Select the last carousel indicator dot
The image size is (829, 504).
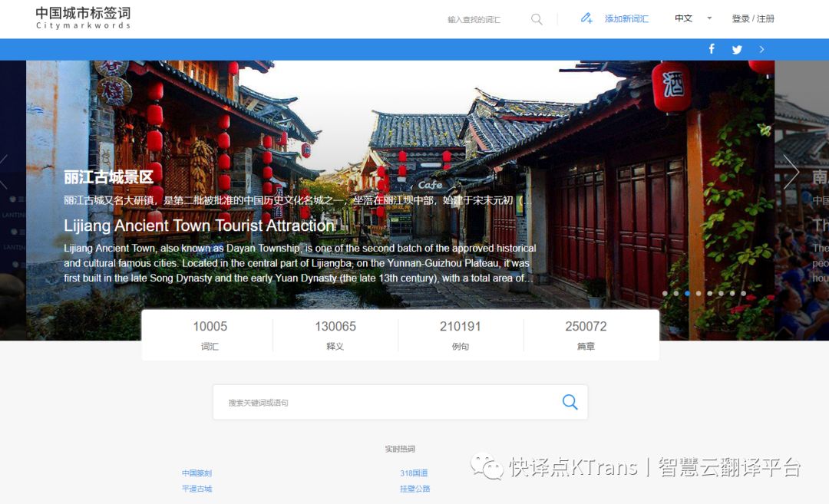pyautogui.click(x=743, y=293)
